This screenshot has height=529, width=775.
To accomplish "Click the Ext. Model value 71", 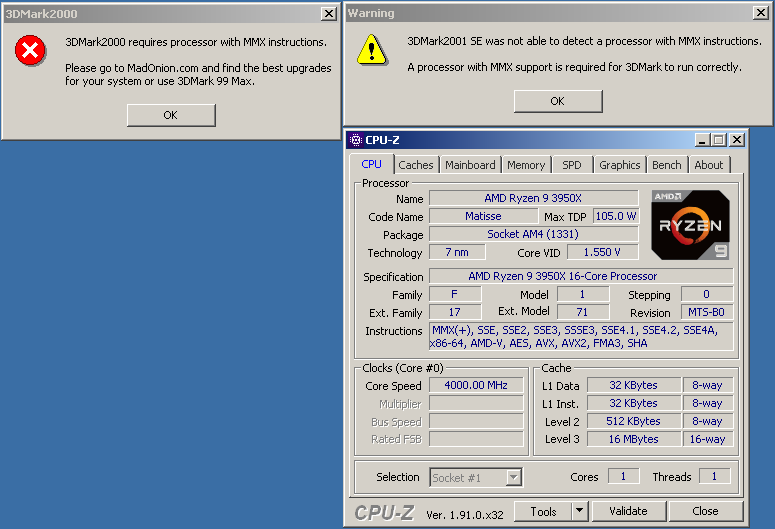I will (x=583, y=312).
